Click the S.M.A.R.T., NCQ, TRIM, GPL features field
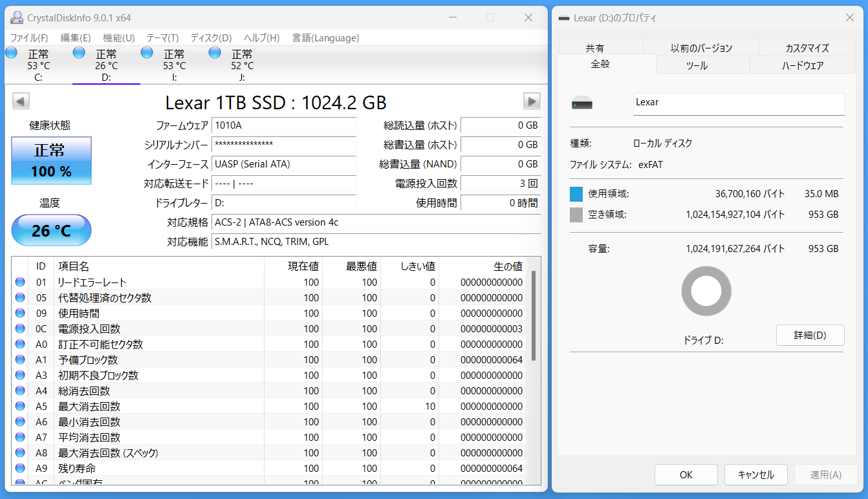Image resolution: width=868 pixels, height=499 pixels. [376, 242]
